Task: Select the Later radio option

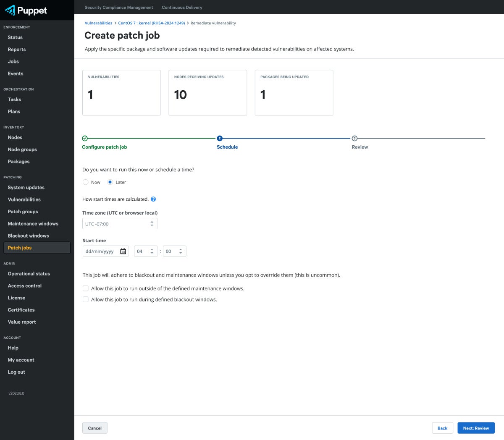Action: click(110, 182)
